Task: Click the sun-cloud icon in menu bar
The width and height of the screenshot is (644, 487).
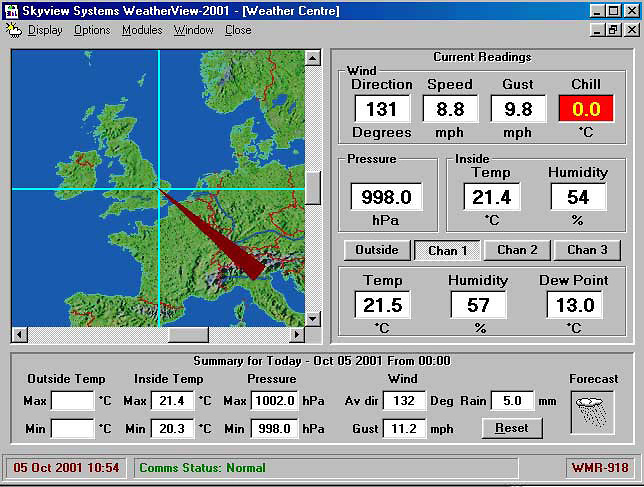Action: (14, 30)
